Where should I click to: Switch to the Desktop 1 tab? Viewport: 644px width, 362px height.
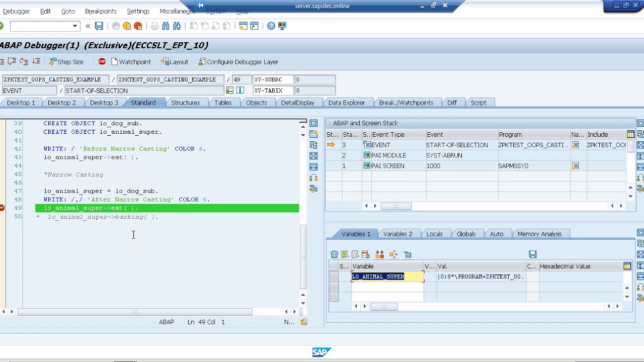[x=21, y=103]
